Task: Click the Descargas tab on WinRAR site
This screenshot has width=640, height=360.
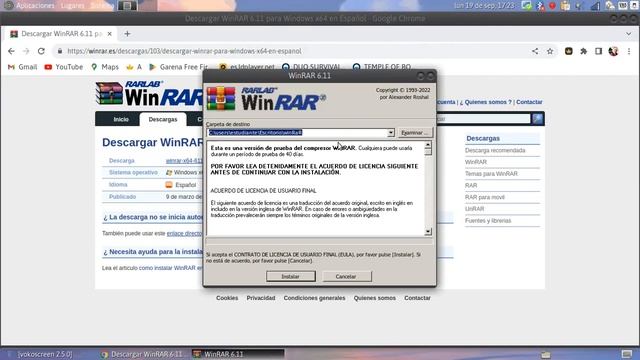Action: pyautogui.click(x=163, y=119)
